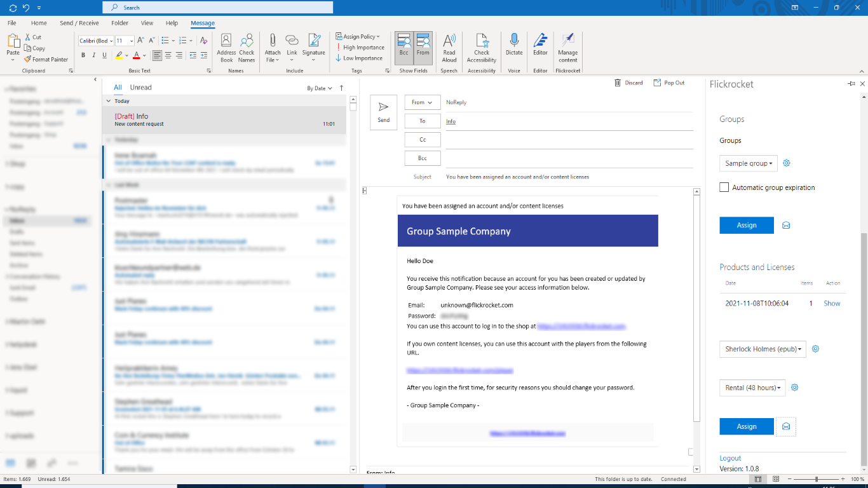The height and width of the screenshot is (488, 868).
Task: Open the File menu
Action: tap(12, 23)
